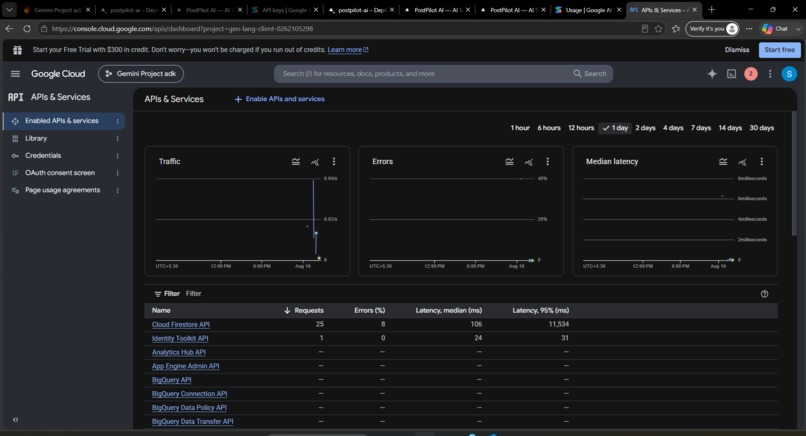806x436 pixels.
Task: Go to Credentials in sidebar
Action: point(43,156)
